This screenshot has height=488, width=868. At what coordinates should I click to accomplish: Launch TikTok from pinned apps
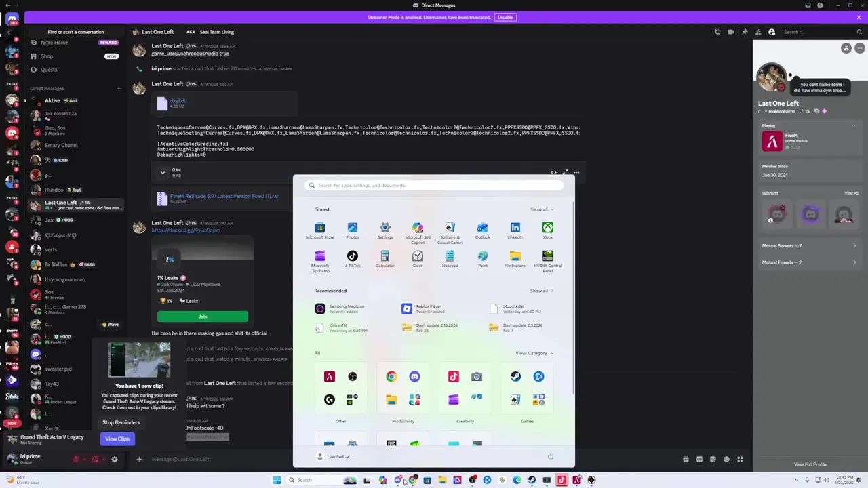click(x=352, y=259)
